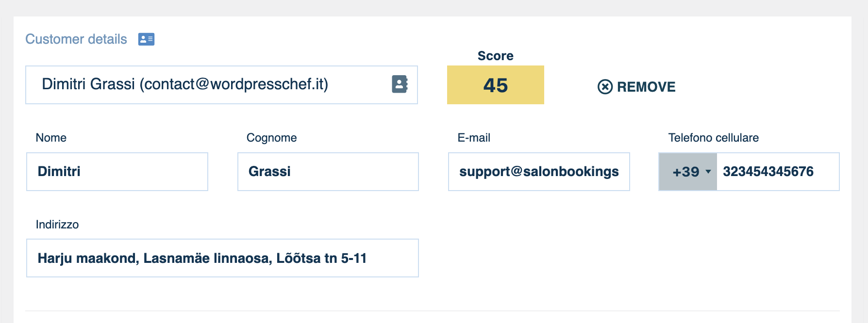This screenshot has width=868, height=323.
Task: Click the REMOVE button text
Action: tap(646, 87)
